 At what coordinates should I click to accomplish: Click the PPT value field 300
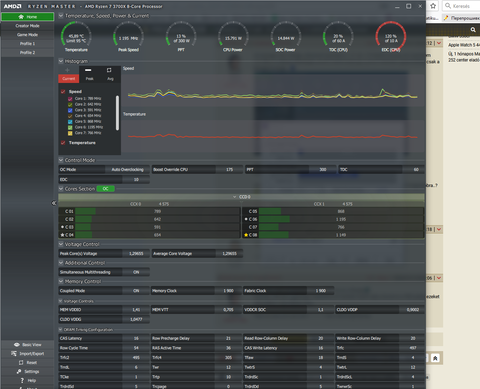pos(323,170)
